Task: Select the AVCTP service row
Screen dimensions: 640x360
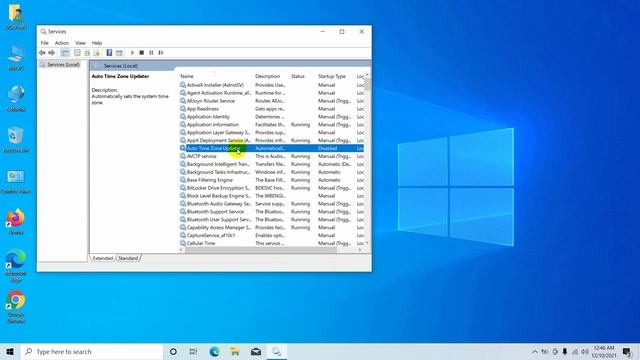Action: [271, 156]
